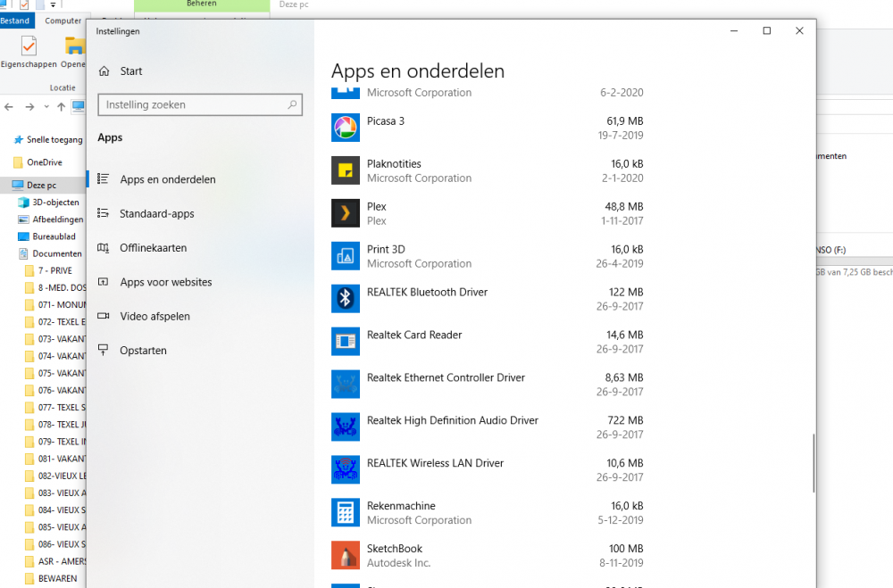Click the REALTEK Bluetooth Driver icon
Image resolution: width=893 pixels, height=588 pixels.
(345, 299)
